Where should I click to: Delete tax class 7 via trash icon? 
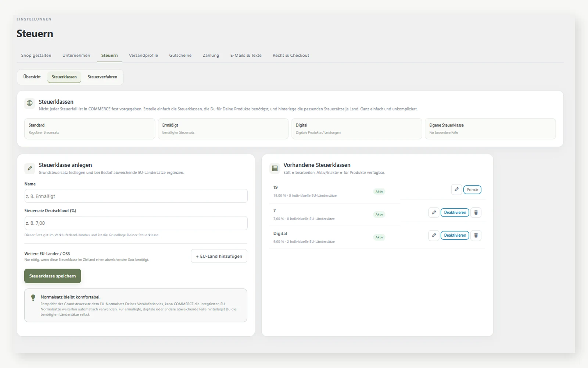coord(476,212)
